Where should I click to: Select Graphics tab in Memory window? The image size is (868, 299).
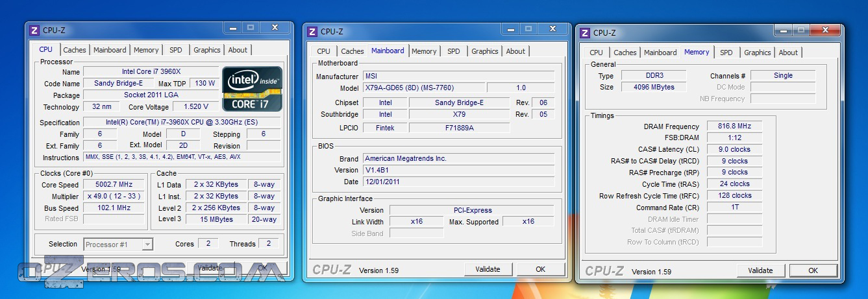758,53
